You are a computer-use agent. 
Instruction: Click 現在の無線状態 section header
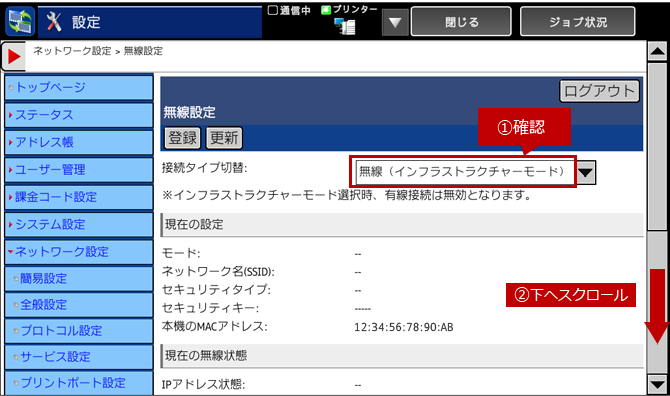point(402,356)
